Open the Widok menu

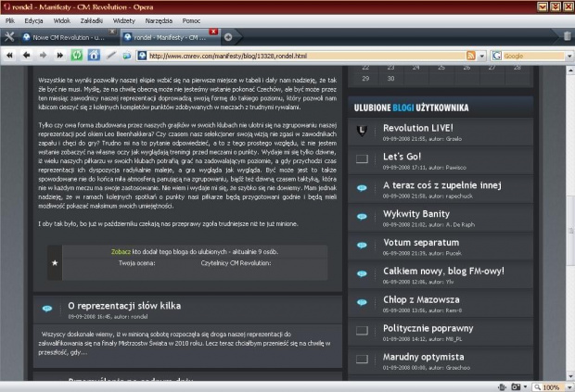click(x=61, y=21)
